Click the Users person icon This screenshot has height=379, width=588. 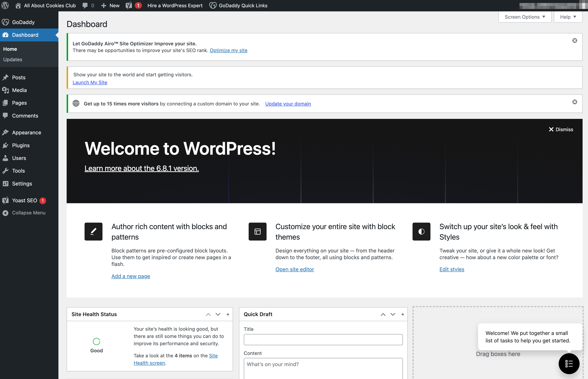coord(5,158)
